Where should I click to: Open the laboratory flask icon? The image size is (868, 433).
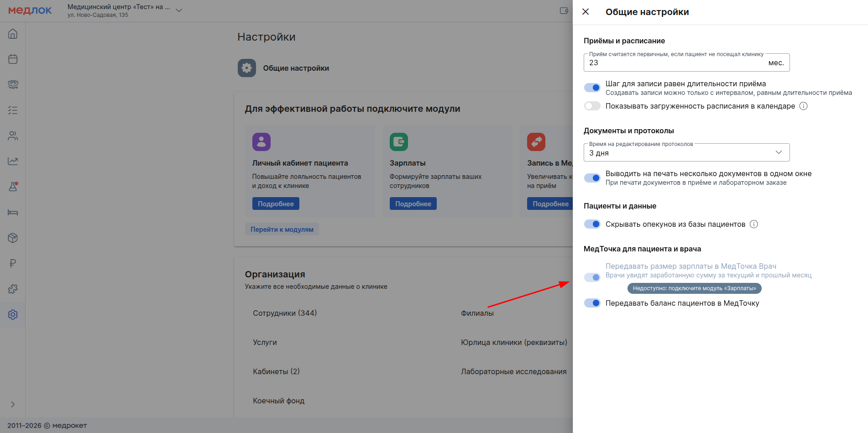[13, 187]
